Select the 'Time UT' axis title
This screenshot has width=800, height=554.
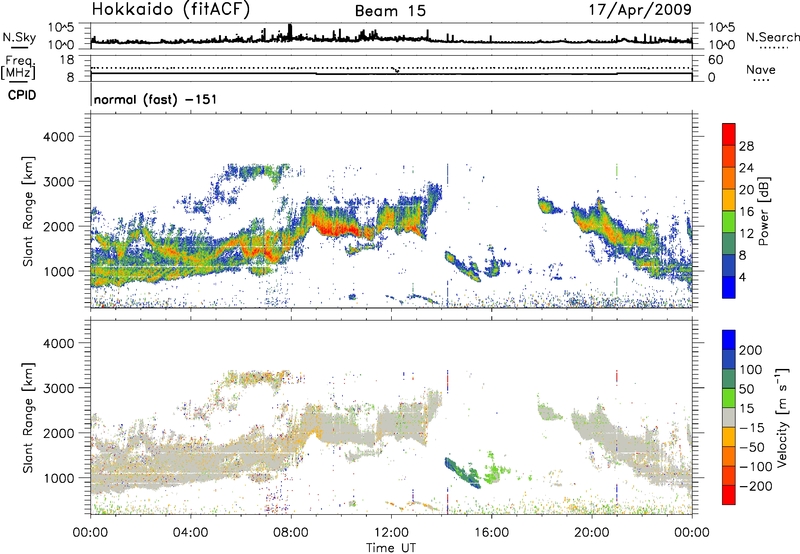[x=391, y=548]
